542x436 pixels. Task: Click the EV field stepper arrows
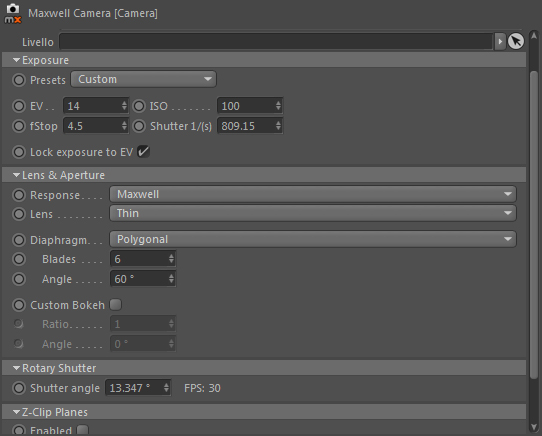click(124, 106)
